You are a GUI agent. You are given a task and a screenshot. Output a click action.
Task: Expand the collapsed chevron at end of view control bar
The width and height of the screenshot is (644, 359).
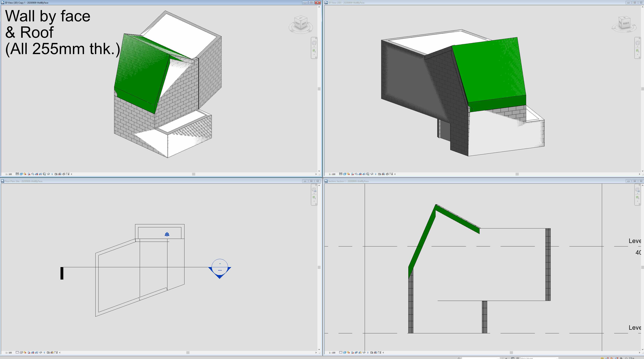(72, 174)
